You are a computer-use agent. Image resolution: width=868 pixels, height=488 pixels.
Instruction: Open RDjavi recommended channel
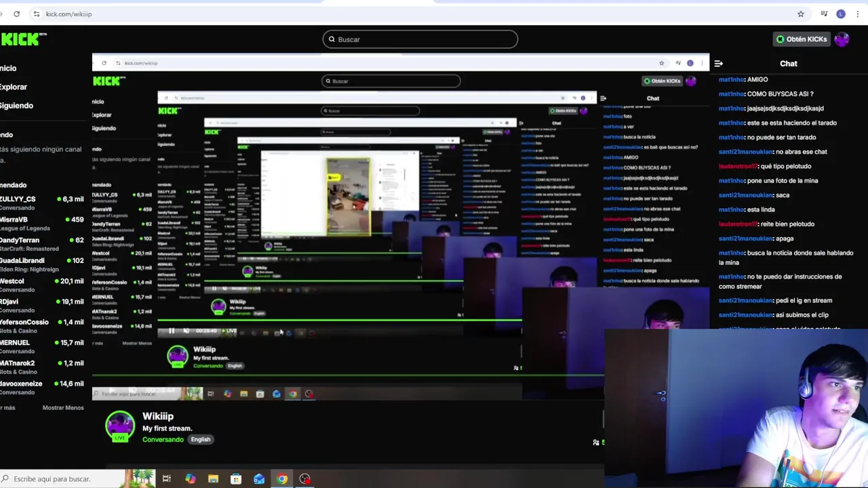(42, 305)
